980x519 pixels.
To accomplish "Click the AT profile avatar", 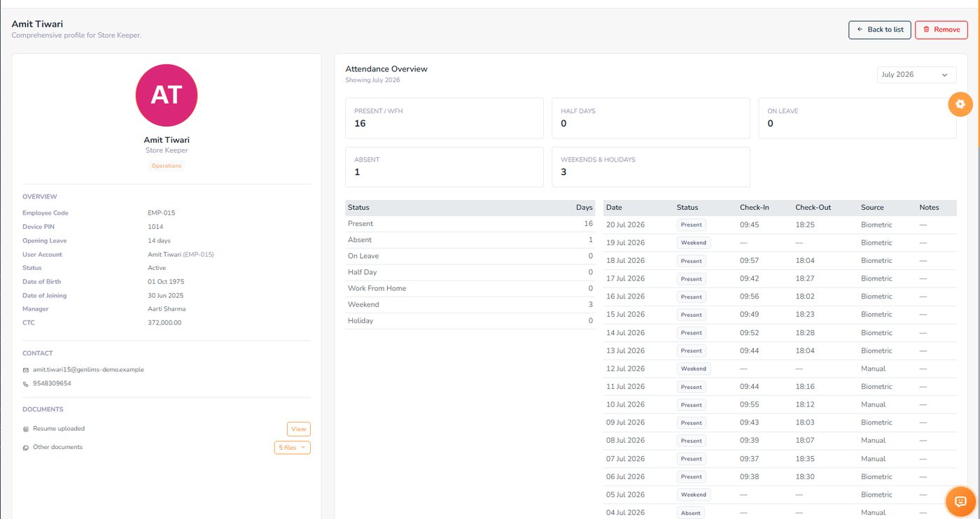I will coord(167,95).
